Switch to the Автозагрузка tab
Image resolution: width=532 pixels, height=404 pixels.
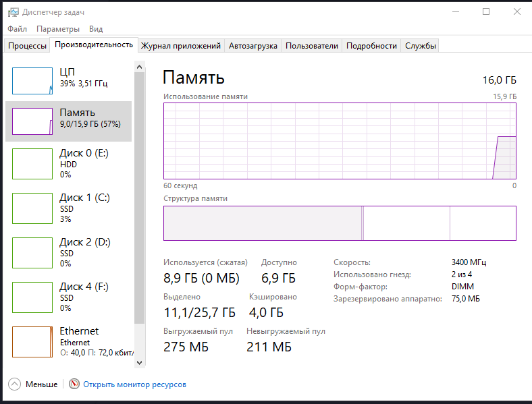(253, 46)
